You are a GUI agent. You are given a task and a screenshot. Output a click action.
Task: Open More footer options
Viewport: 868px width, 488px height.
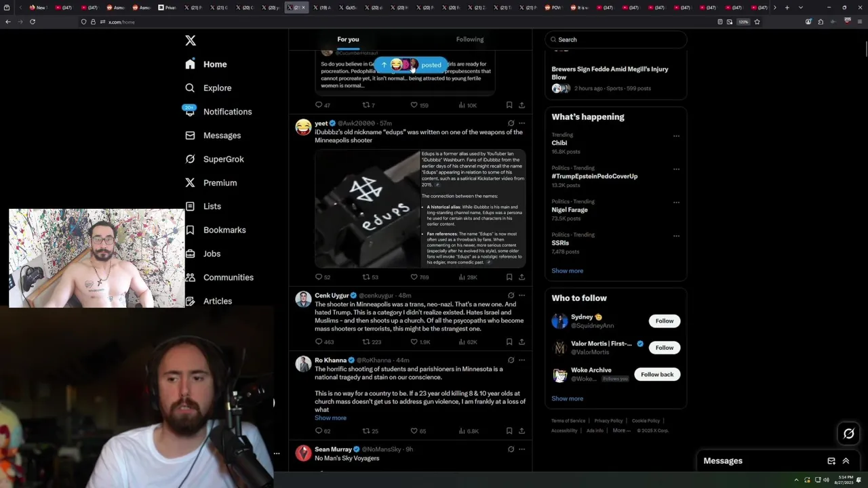pyautogui.click(x=622, y=431)
